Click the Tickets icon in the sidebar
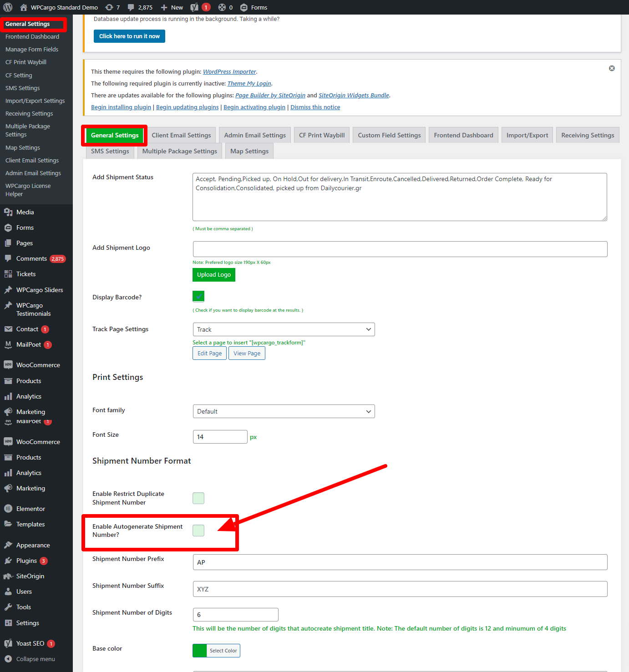Image resolution: width=629 pixels, height=672 pixels. click(8, 274)
